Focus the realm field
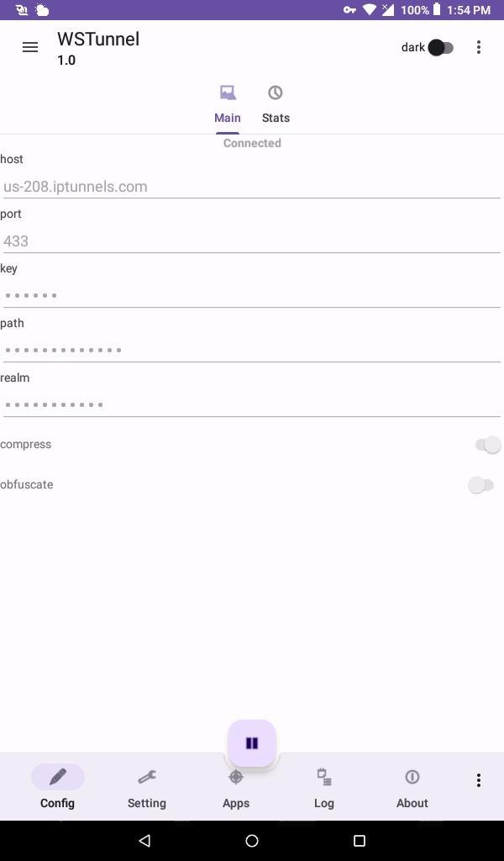 250,405
